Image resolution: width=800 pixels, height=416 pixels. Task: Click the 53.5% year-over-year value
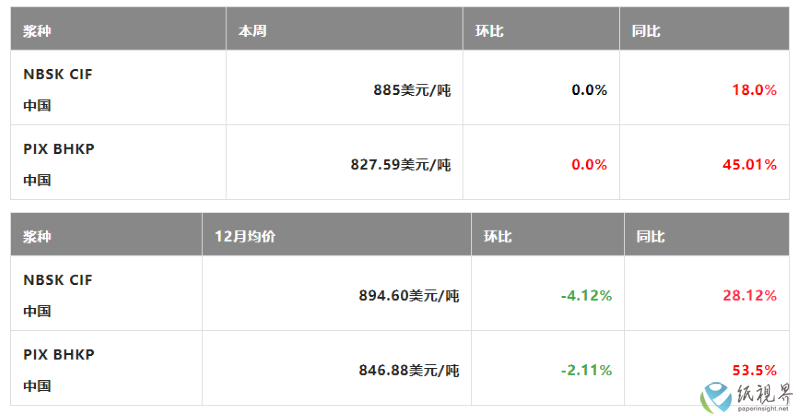(755, 370)
